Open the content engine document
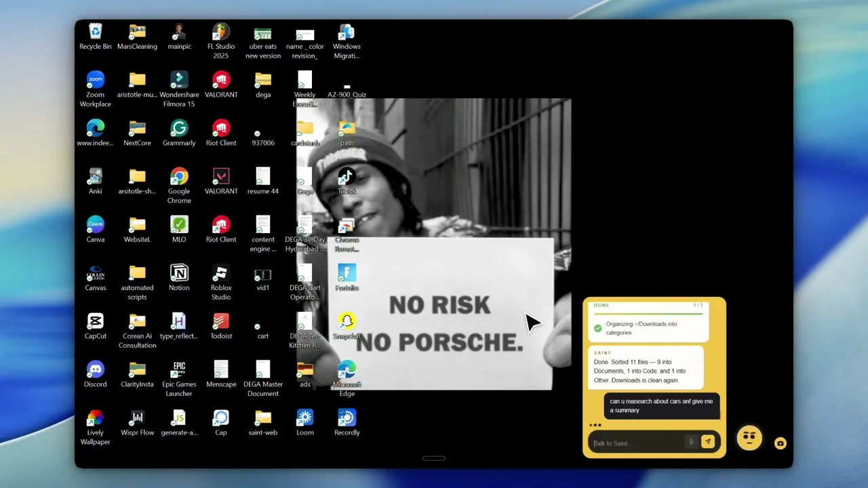868x488 pixels. click(263, 234)
